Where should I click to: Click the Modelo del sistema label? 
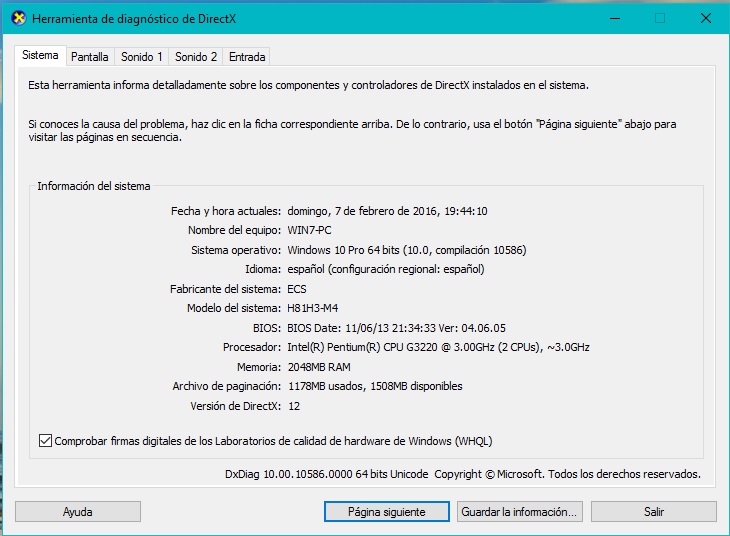(x=234, y=308)
